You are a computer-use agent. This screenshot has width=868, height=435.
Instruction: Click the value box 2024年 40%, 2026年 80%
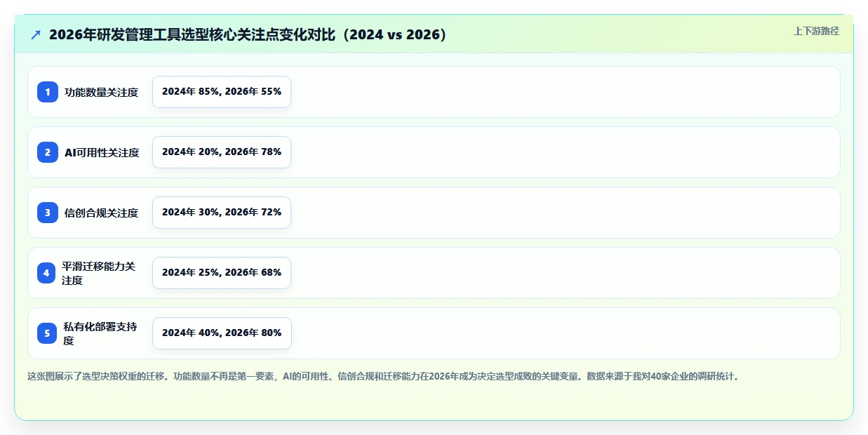pos(222,333)
